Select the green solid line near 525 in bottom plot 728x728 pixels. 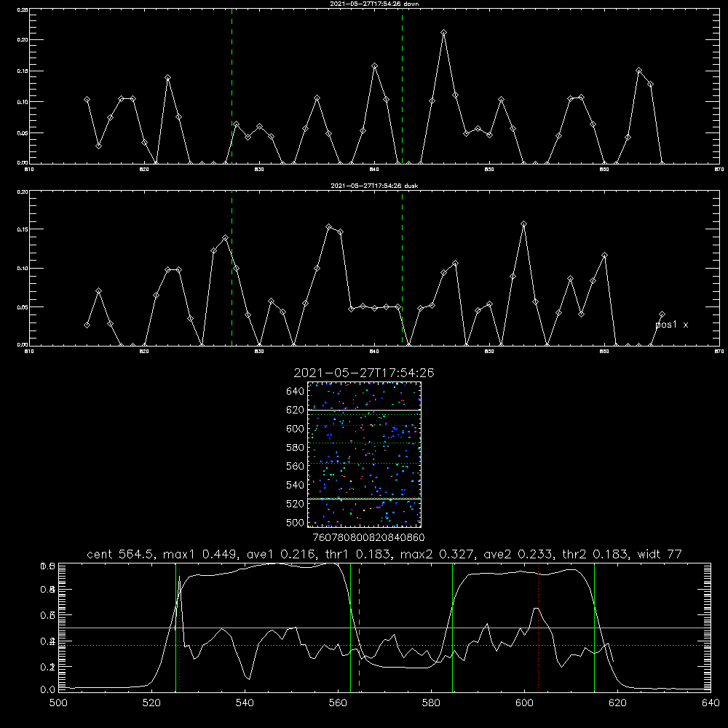pos(175,628)
